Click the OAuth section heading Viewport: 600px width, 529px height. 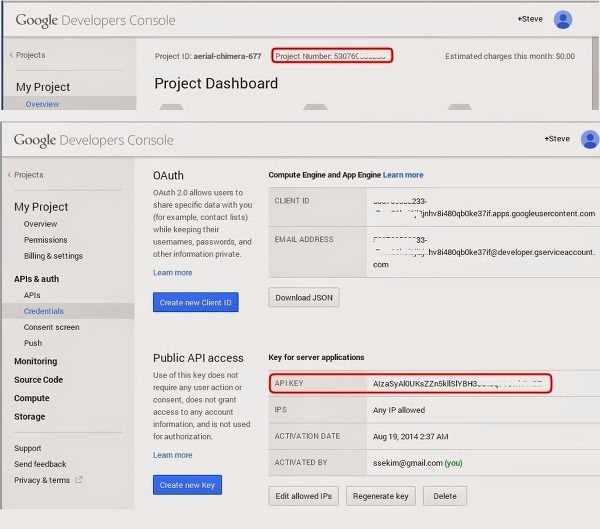click(x=168, y=175)
